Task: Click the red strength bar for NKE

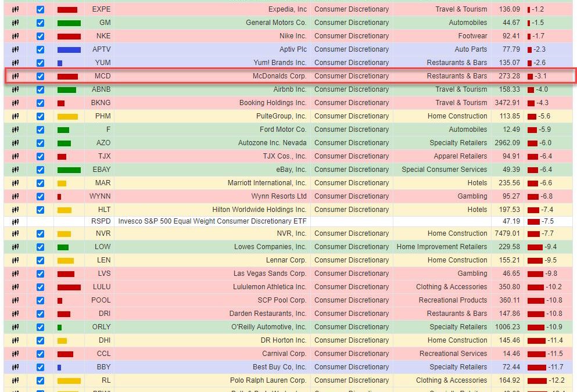Action: pyautogui.click(x=69, y=37)
